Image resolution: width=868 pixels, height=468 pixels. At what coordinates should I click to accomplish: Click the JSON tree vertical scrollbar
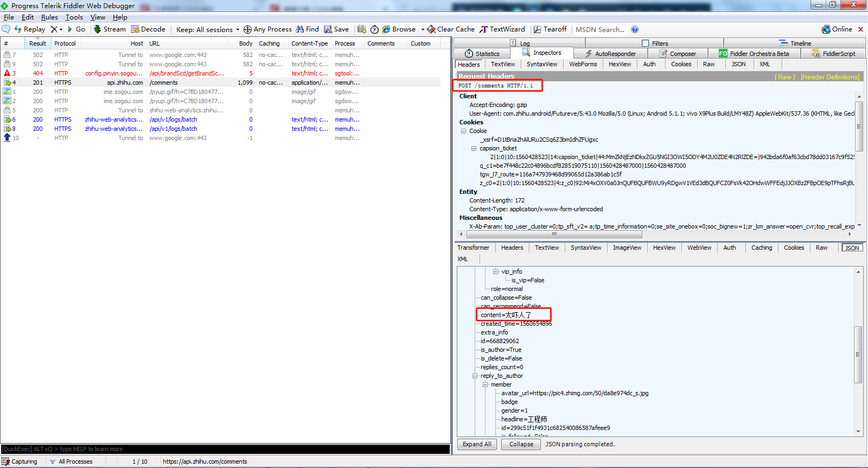[x=858, y=354]
